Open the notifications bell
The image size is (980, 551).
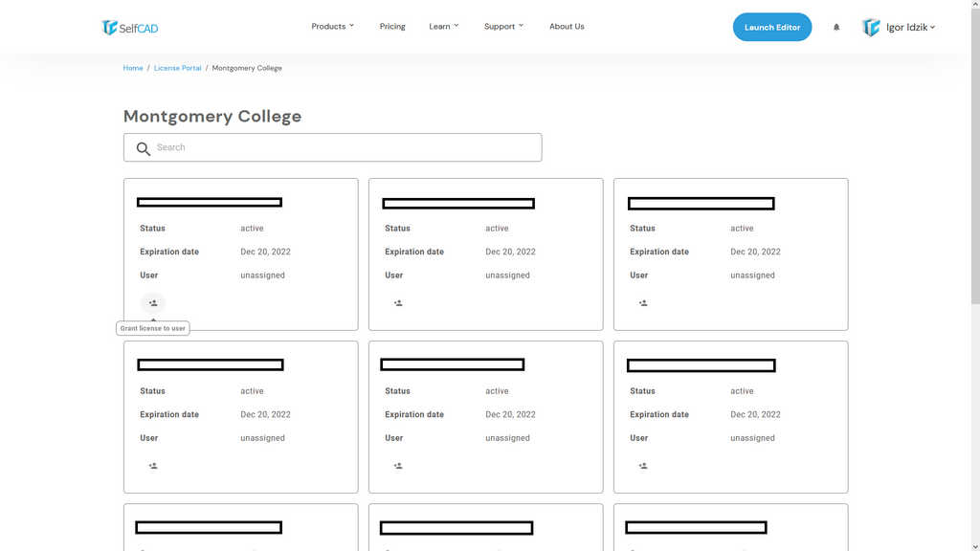[x=836, y=27]
